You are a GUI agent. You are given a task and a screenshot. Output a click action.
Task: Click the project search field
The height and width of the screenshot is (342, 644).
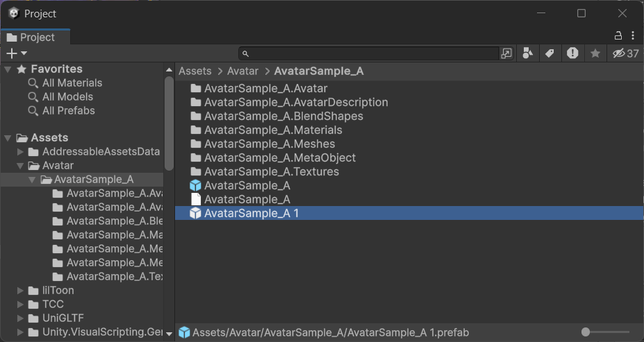[x=369, y=53]
